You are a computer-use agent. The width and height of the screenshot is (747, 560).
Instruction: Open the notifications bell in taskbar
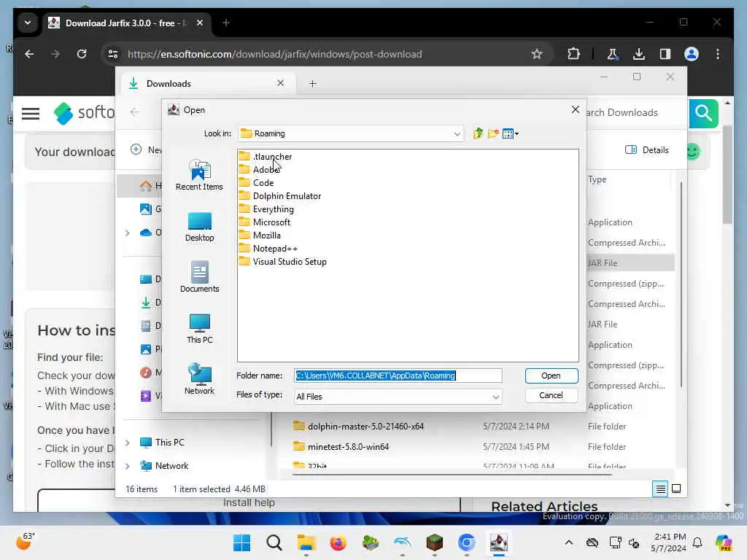[x=697, y=542]
